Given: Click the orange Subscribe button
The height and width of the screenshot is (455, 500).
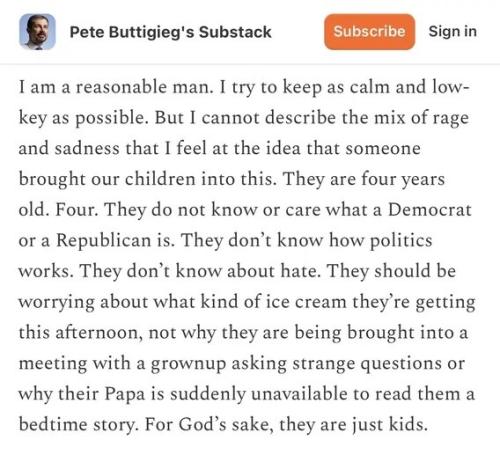Looking at the screenshot, I should [369, 32].
